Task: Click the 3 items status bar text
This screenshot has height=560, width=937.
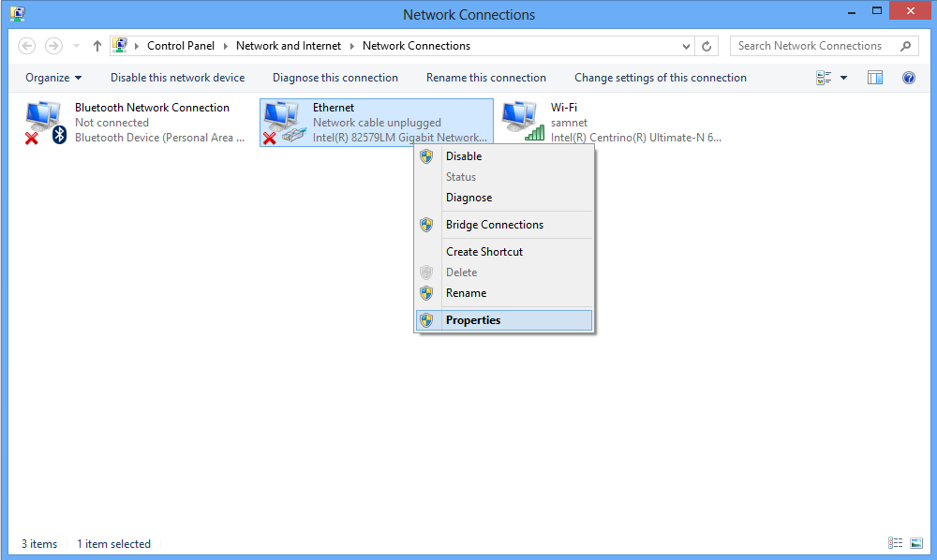Action: point(39,544)
